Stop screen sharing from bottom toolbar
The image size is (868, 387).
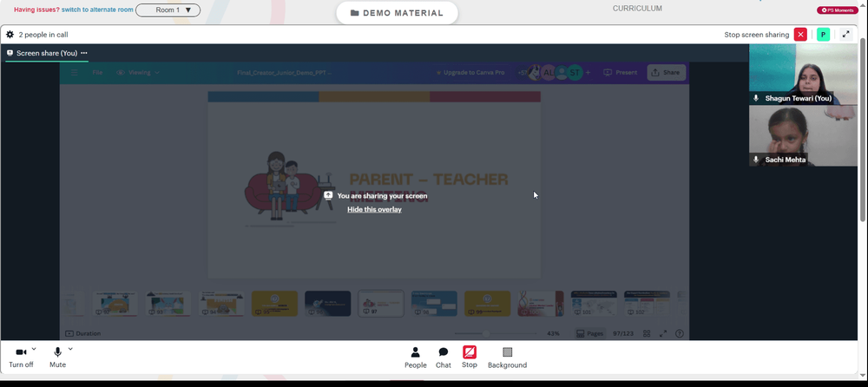tap(470, 357)
